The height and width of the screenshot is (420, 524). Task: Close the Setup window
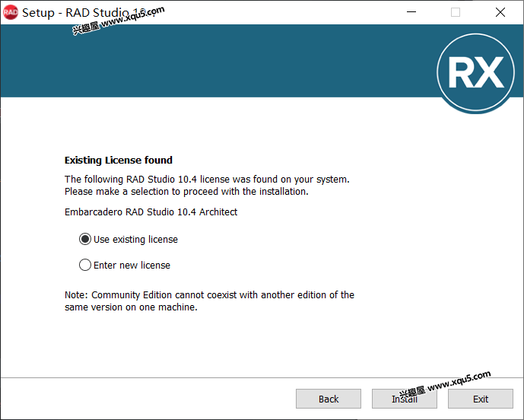tap(500, 12)
